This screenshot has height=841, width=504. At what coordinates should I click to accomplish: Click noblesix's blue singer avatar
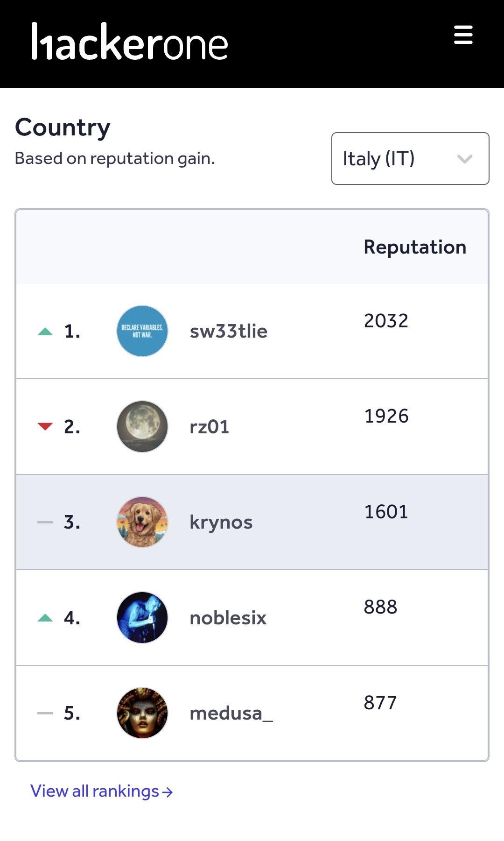(x=142, y=617)
